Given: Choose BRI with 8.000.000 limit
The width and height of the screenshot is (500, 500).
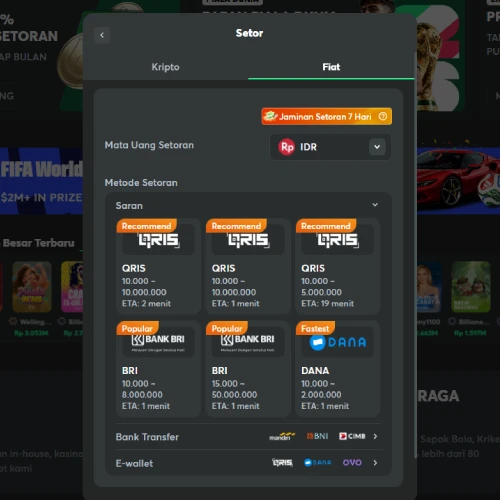Looking at the screenshot, I should coord(158,369).
